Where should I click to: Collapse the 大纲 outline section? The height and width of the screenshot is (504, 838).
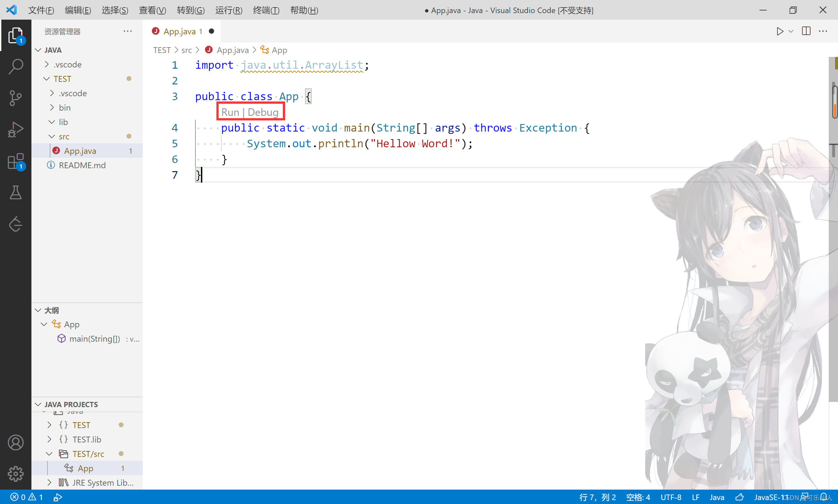38,310
